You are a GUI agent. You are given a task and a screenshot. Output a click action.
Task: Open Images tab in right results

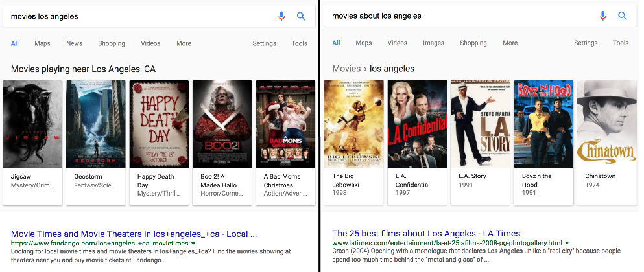[434, 43]
